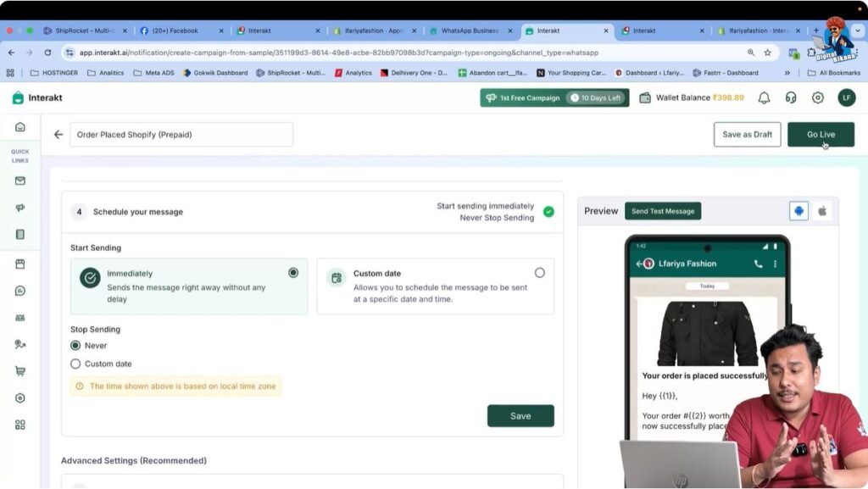Viewport: 868px width, 489px height.
Task: Open the Templates icon under Quick Links
Action: click(x=21, y=234)
